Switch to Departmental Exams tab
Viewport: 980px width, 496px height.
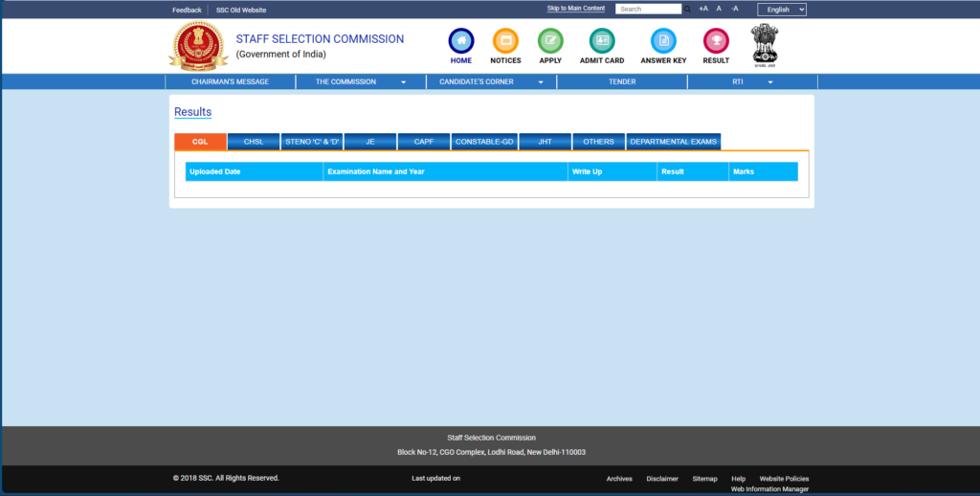673,142
